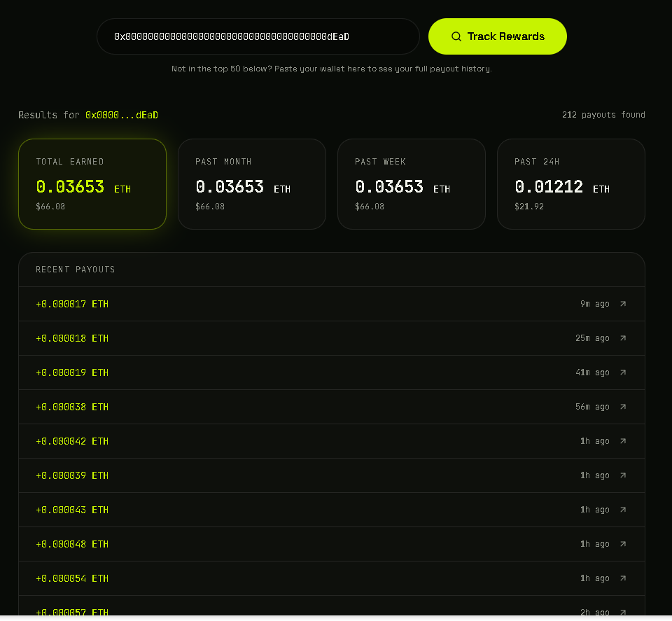Click the +0.000042 ETH amount
The image size is (672, 621).
point(72,441)
